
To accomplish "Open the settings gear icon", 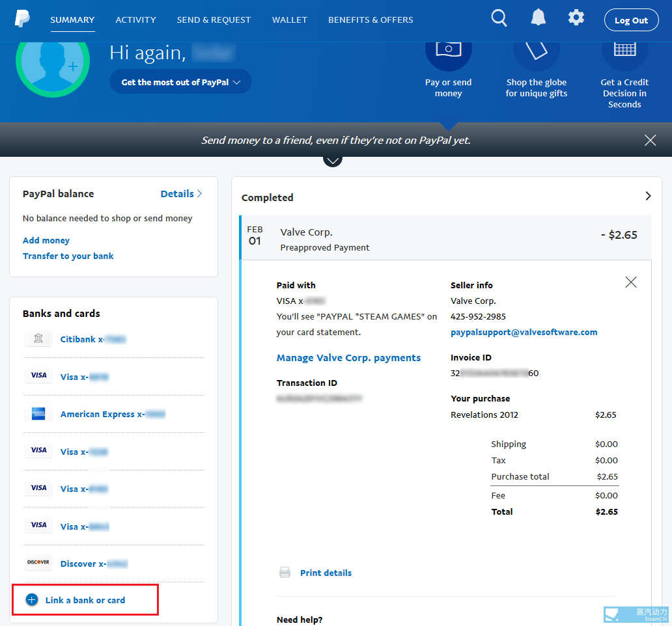I will coord(576,18).
